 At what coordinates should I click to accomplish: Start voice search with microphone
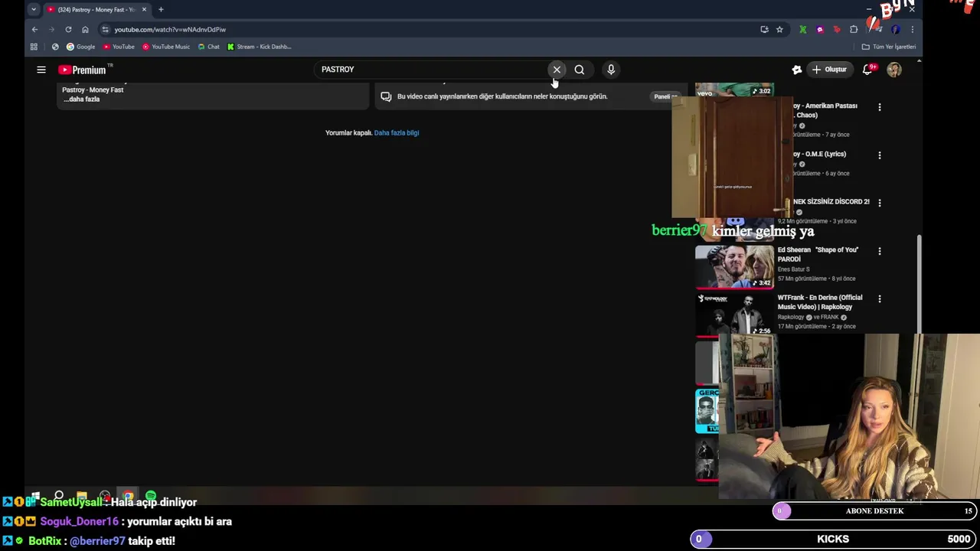point(611,70)
